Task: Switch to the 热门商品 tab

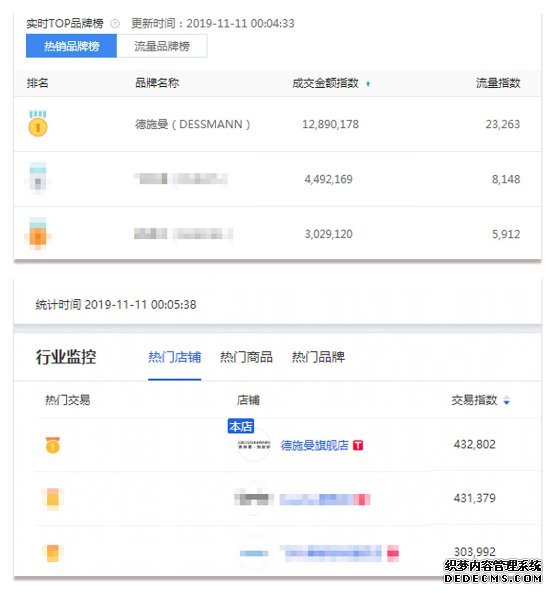Action: [246, 357]
